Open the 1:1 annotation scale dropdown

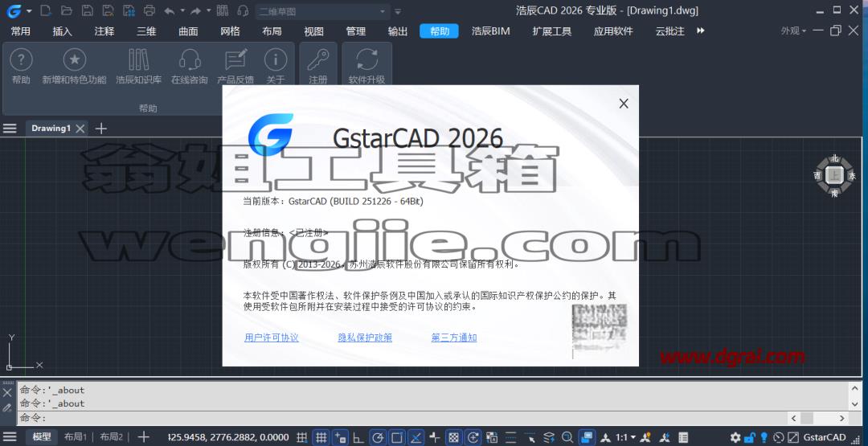pyautogui.click(x=625, y=437)
